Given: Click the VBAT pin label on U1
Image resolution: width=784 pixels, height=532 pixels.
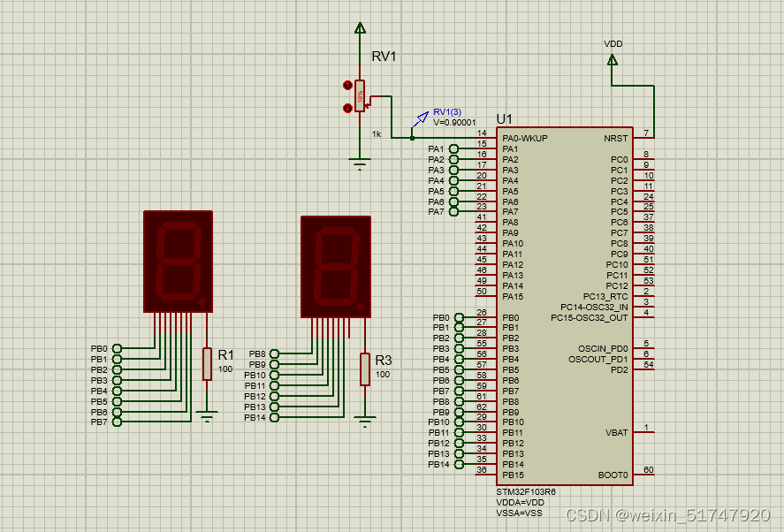Looking at the screenshot, I should coord(618,433).
